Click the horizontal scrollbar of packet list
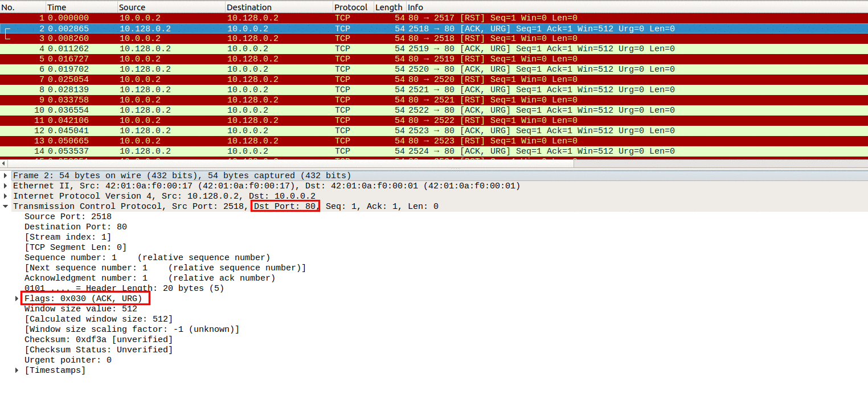 [x=290, y=164]
